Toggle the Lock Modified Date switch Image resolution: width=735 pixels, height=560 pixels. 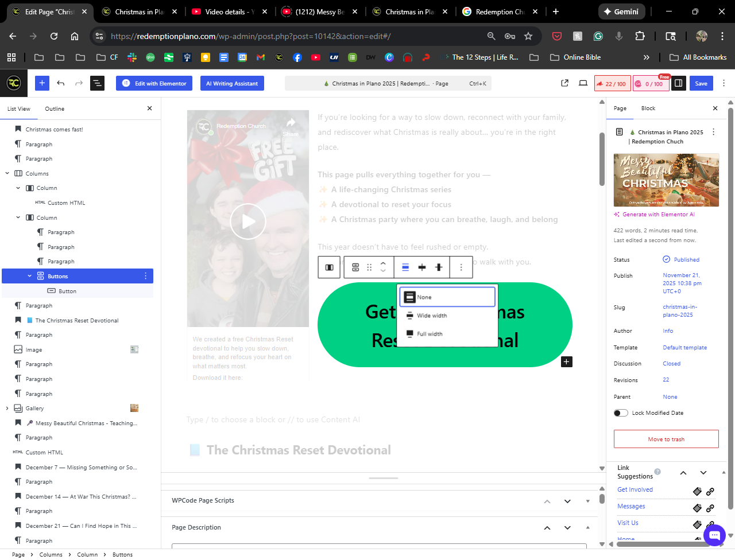pyautogui.click(x=621, y=413)
